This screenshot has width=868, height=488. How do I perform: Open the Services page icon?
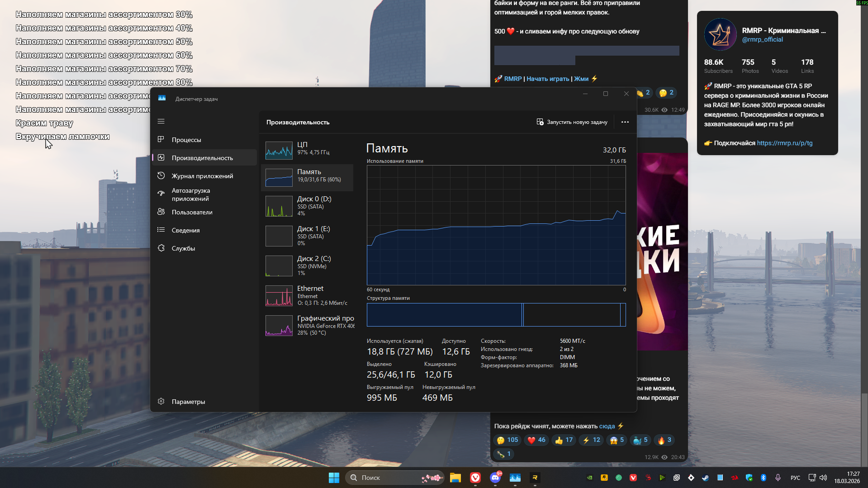[161, 248]
